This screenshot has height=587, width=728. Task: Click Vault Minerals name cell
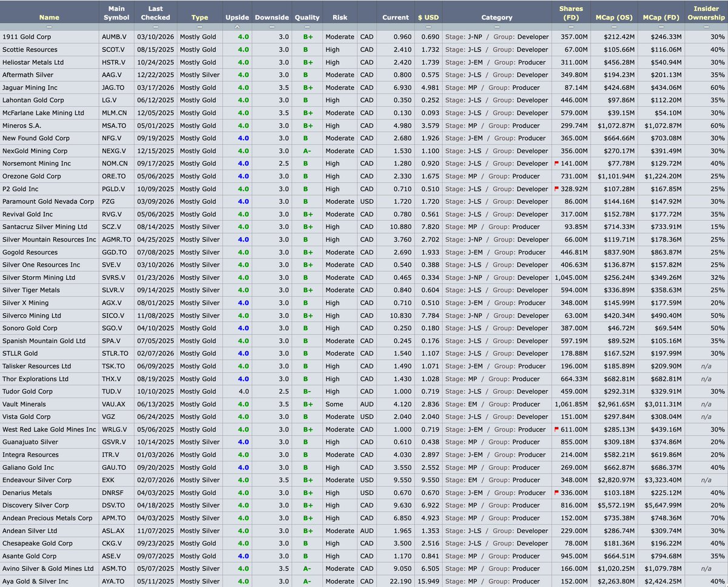tap(24, 404)
